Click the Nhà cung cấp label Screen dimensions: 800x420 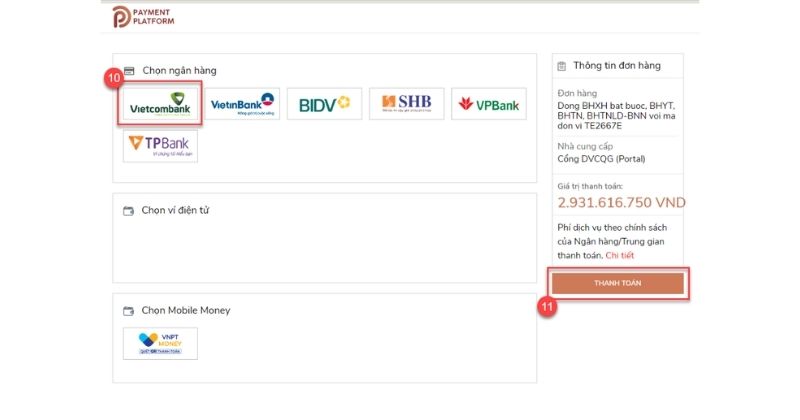pos(585,146)
